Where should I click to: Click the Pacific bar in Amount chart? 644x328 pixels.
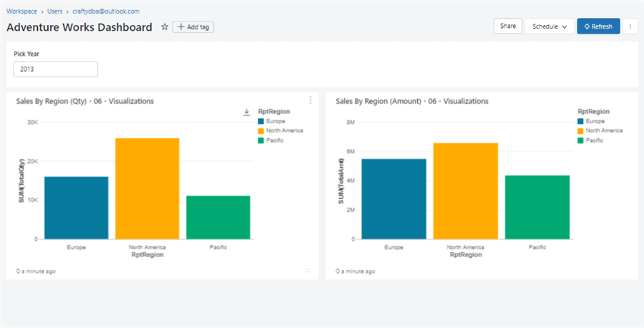[537, 207]
